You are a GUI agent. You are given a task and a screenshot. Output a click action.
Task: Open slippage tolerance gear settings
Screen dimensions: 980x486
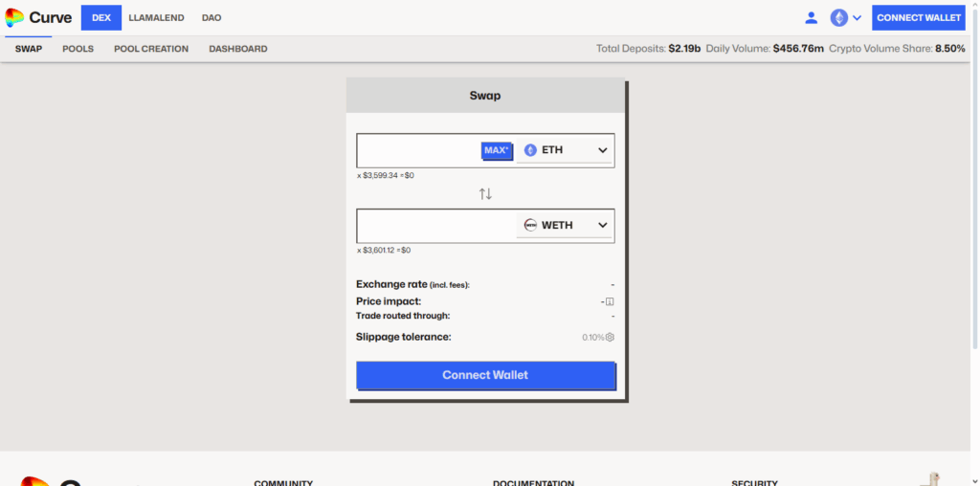pyautogui.click(x=610, y=337)
